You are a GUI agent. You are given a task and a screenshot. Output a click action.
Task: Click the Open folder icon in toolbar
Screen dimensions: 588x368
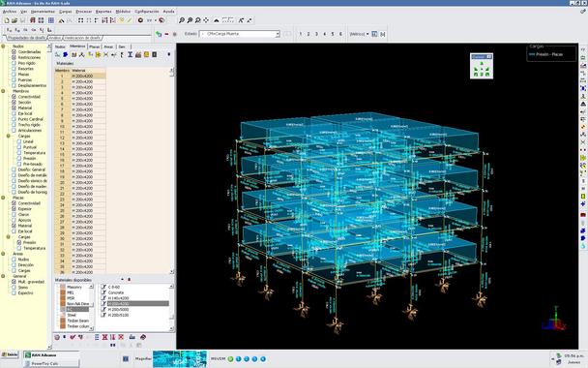point(15,20)
